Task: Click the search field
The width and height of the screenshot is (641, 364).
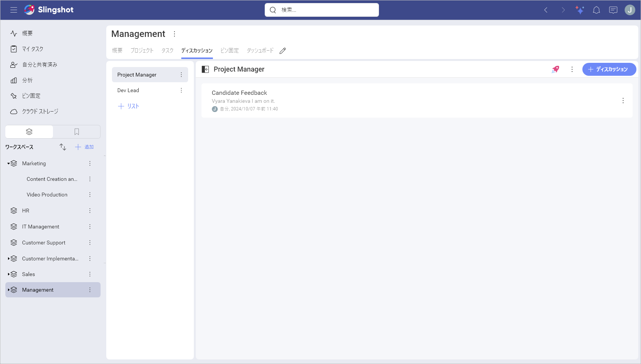Action: pyautogui.click(x=322, y=10)
